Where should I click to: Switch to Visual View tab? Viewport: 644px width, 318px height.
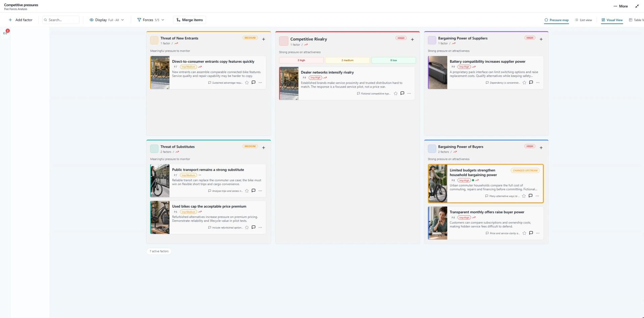click(x=612, y=20)
